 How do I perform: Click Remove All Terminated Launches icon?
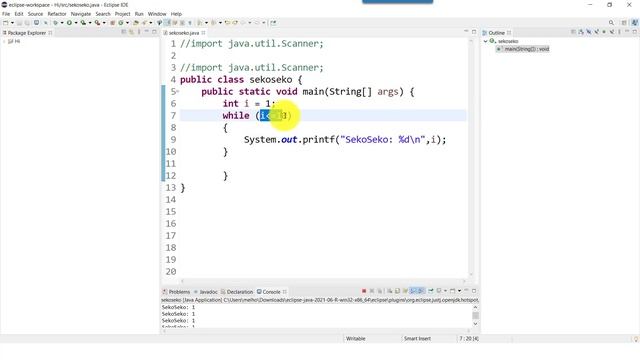380,291
